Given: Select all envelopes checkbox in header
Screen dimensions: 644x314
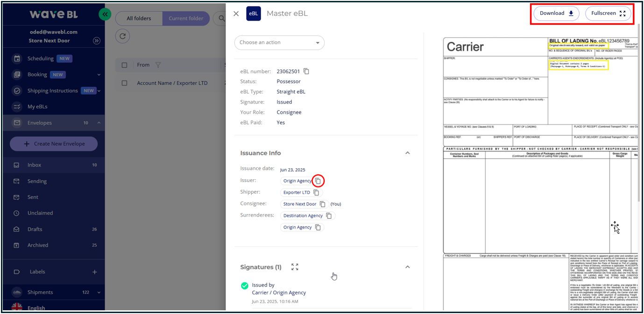Looking at the screenshot, I should [124, 65].
